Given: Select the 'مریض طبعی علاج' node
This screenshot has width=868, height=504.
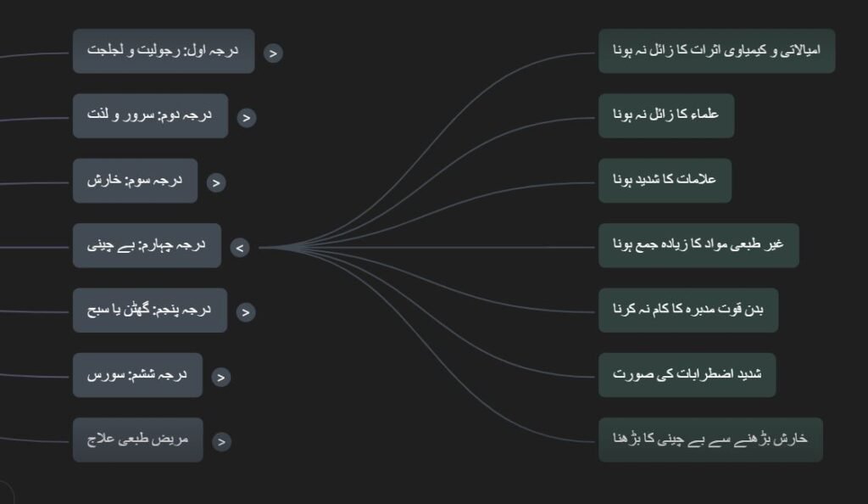Looking at the screenshot, I should click(x=138, y=440).
